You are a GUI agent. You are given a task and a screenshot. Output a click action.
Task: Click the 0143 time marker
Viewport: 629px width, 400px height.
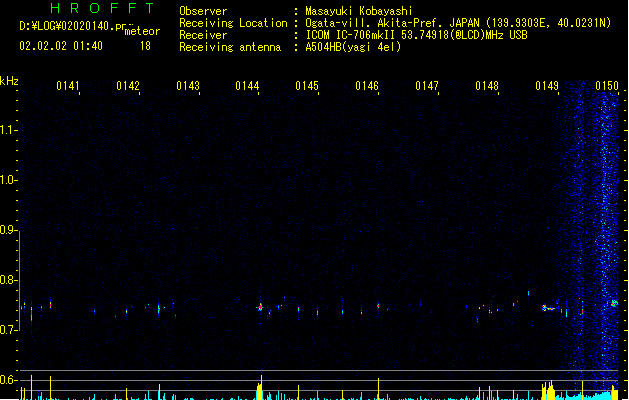[x=188, y=86]
